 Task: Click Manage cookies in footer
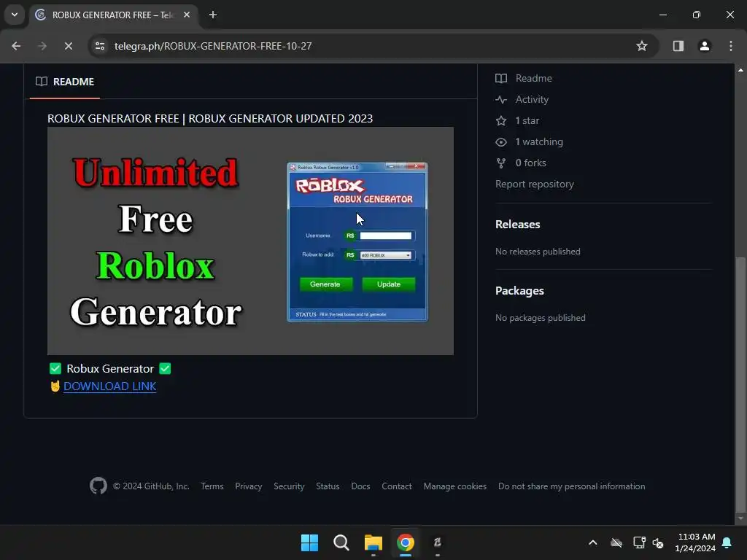[455, 486]
